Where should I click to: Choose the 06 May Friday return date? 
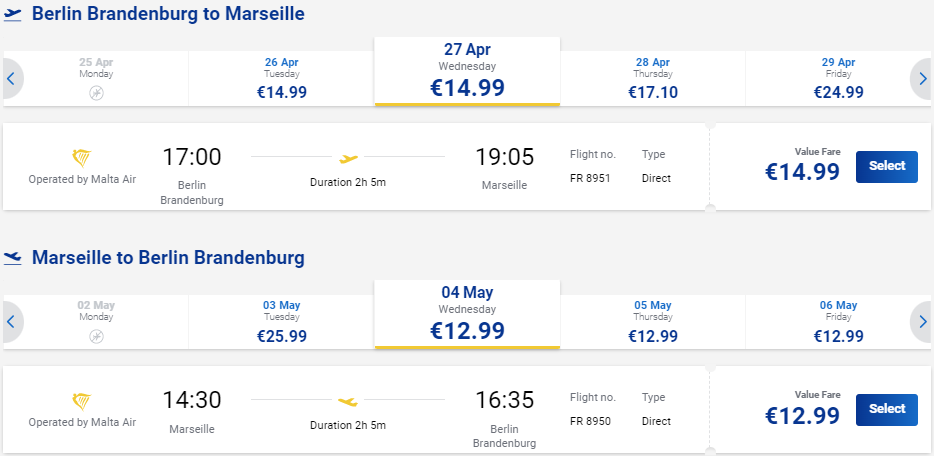click(x=838, y=321)
